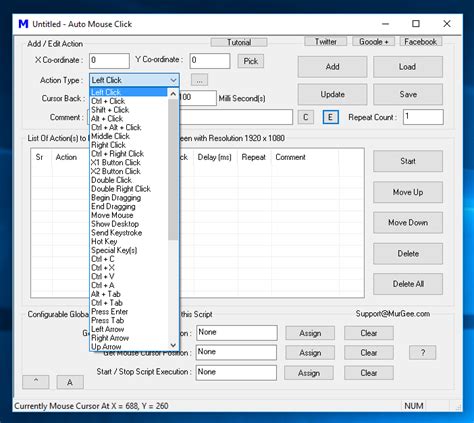Click the Move Up button

[x=408, y=192]
